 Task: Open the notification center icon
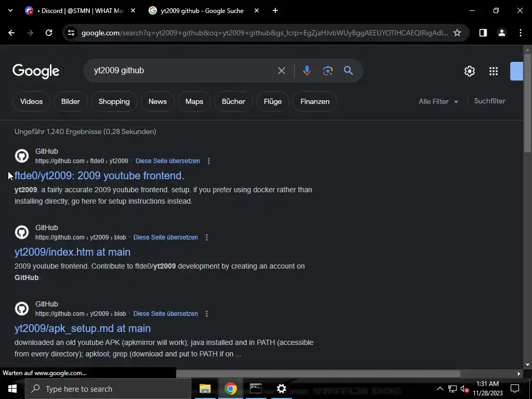[x=515, y=389]
